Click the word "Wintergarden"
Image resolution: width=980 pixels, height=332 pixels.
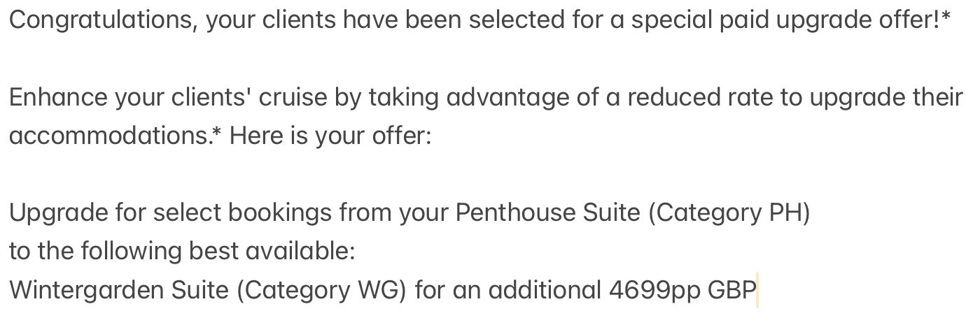[86, 290]
